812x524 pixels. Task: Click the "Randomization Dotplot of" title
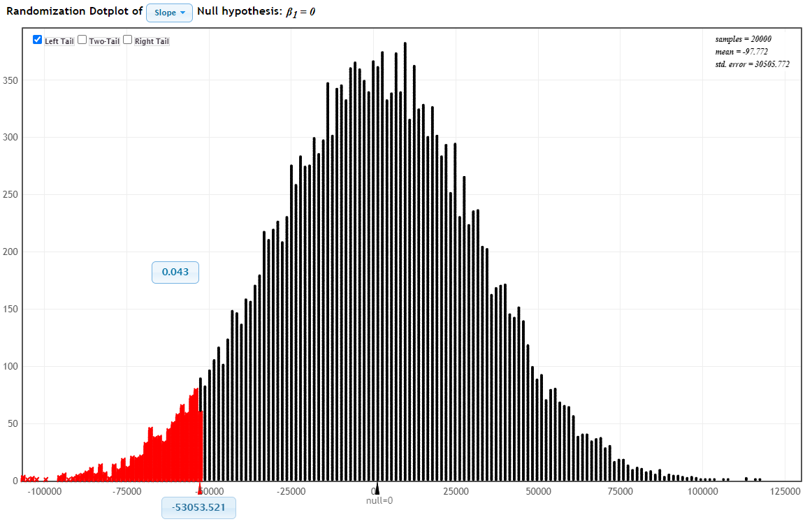74,12
